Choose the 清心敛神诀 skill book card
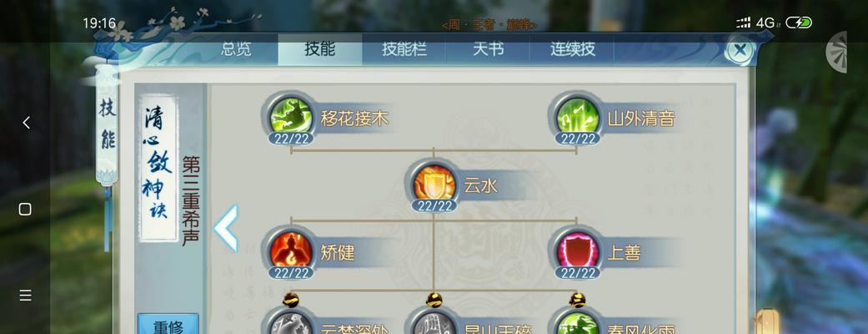Image resolution: width=868 pixels, height=334 pixels. (x=158, y=168)
